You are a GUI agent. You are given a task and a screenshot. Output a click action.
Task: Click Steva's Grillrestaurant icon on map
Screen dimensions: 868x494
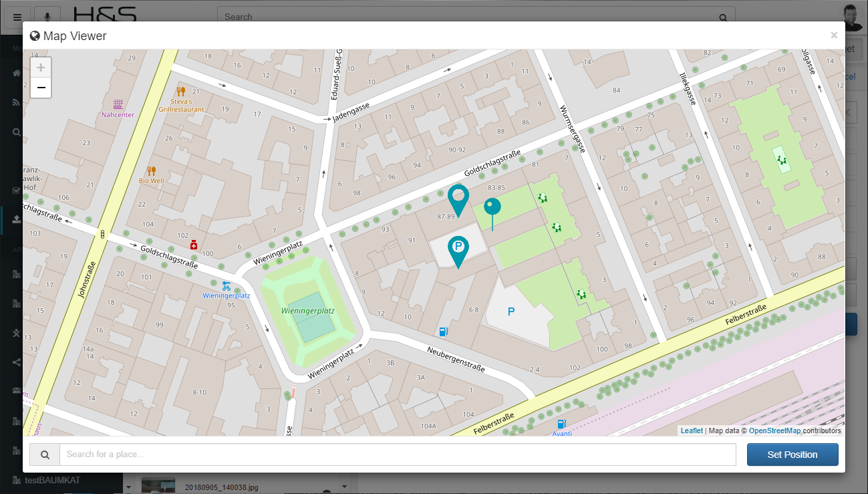[x=180, y=92]
